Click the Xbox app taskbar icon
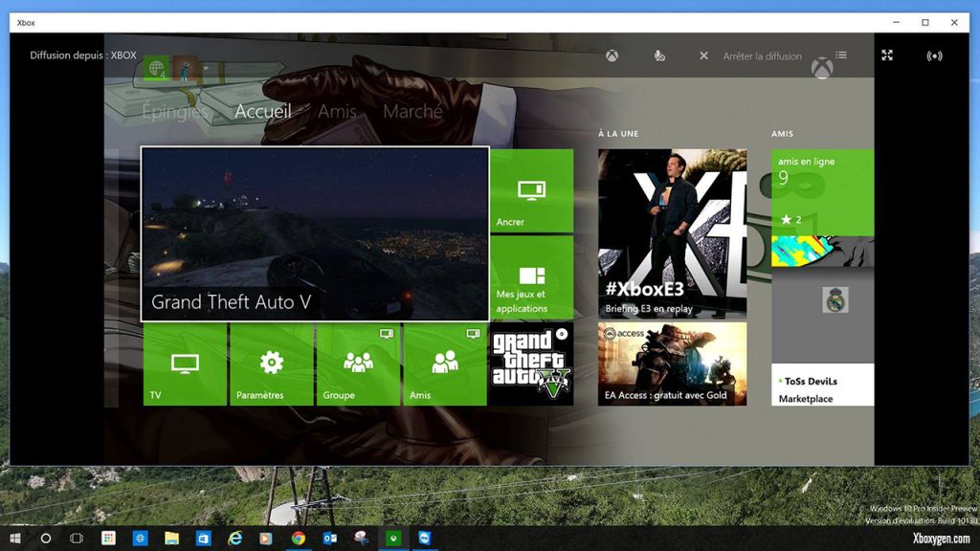 click(x=393, y=538)
